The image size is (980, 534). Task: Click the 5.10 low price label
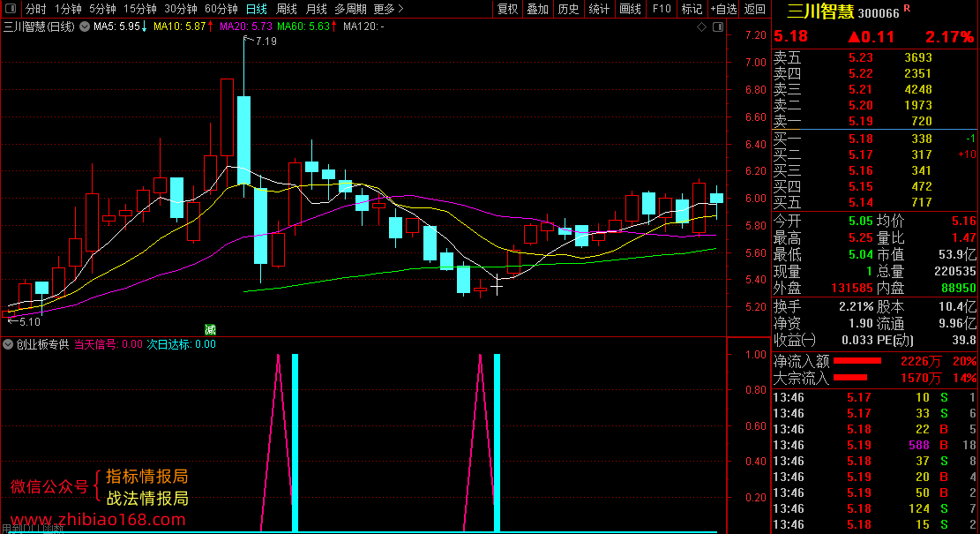coord(29,322)
